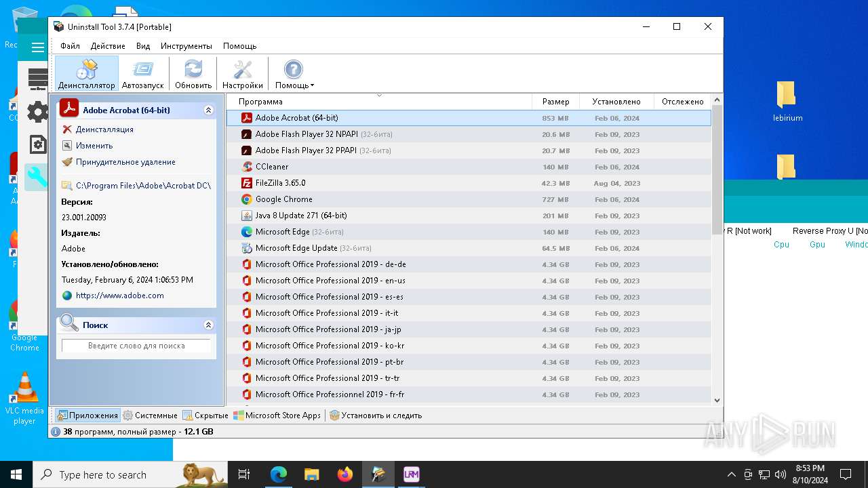Click the search field Введите слово для поиска
The width and height of the screenshot is (868, 488).
136,346
